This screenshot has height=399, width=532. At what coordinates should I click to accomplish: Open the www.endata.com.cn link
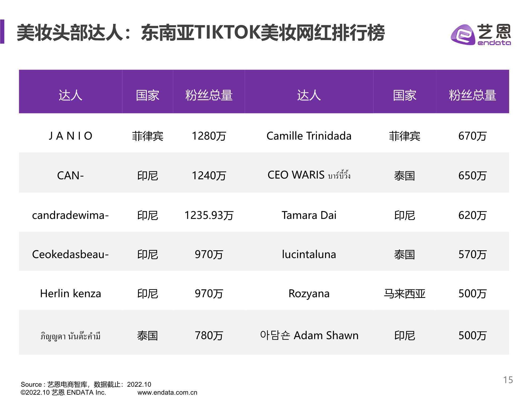[x=167, y=393]
